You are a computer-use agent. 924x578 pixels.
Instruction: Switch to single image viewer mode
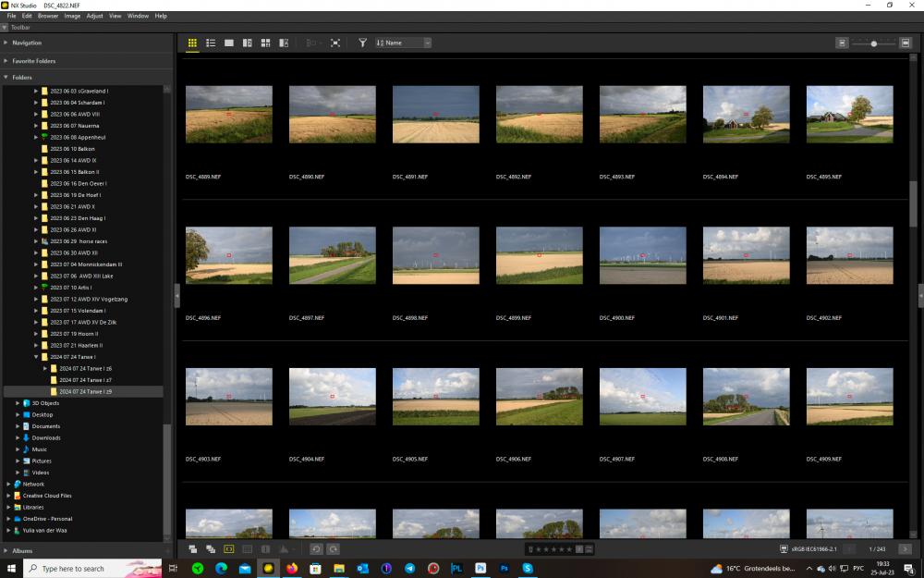228,43
